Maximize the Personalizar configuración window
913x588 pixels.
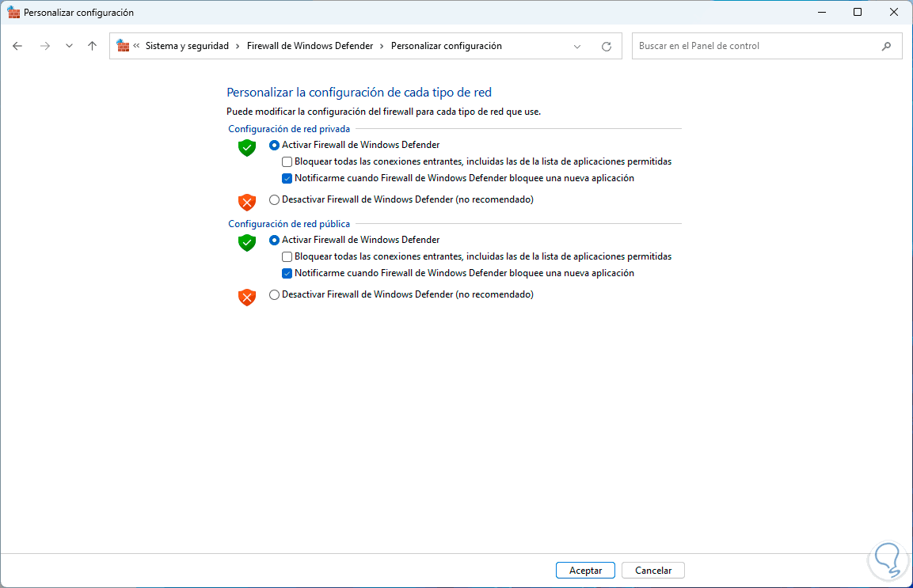pos(857,12)
